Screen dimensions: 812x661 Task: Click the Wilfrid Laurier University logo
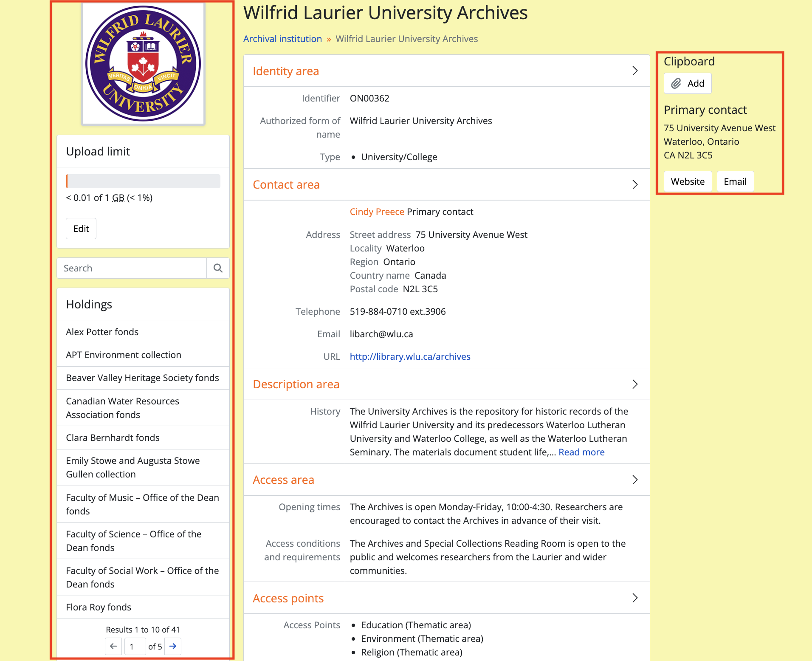(x=143, y=64)
